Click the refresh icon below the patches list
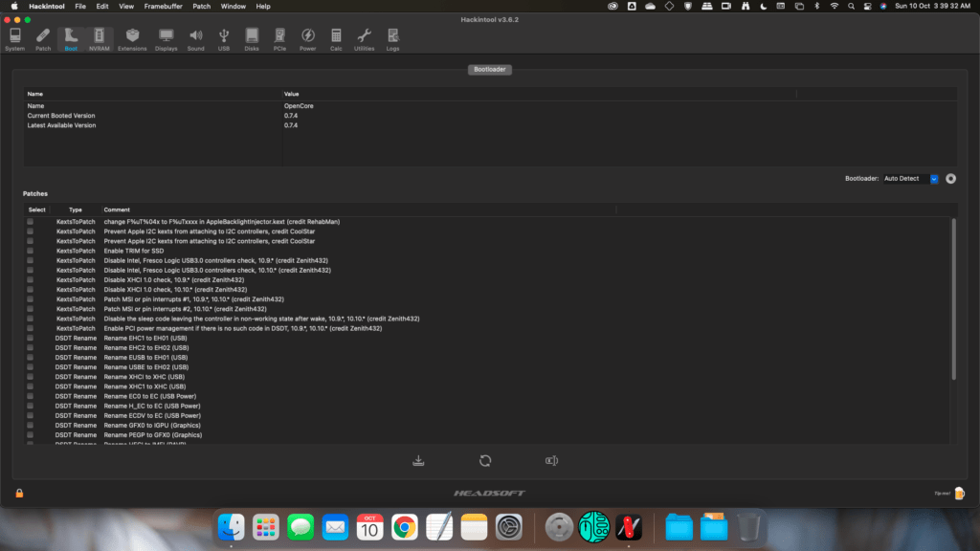Viewport: 980px width, 551px height. tap(485, 461)
